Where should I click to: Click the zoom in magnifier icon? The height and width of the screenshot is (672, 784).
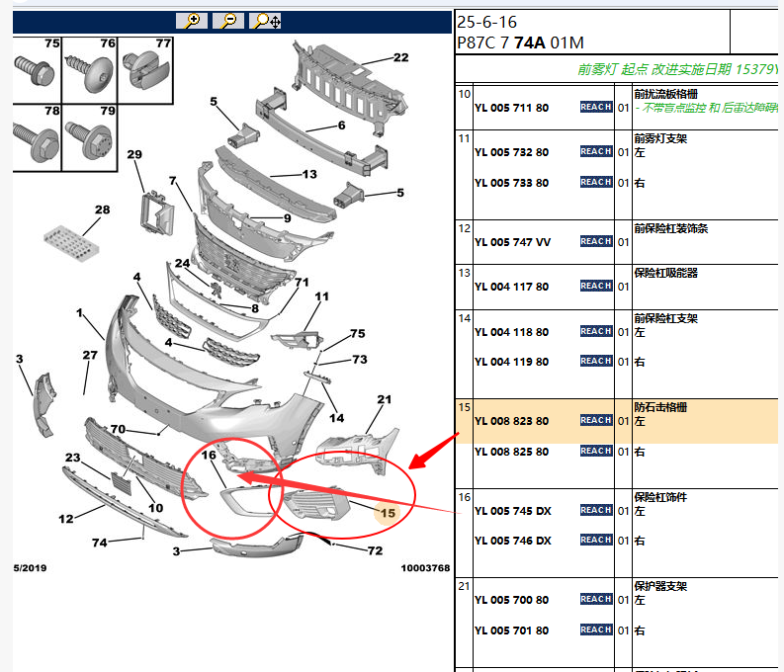click(192, 21)
